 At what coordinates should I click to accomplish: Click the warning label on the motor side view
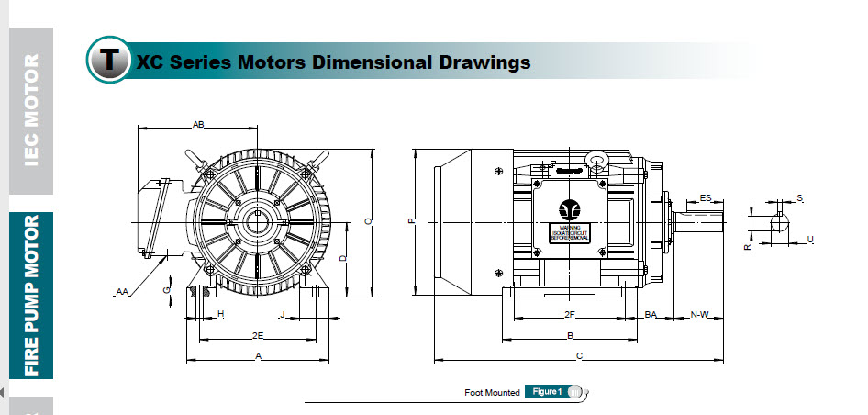[x=567, y=231]
